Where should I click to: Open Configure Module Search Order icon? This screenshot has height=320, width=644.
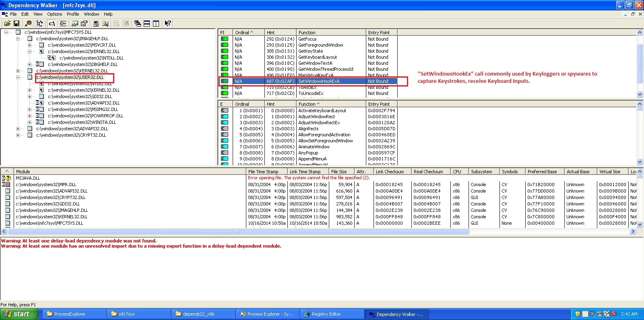(105, 24)
